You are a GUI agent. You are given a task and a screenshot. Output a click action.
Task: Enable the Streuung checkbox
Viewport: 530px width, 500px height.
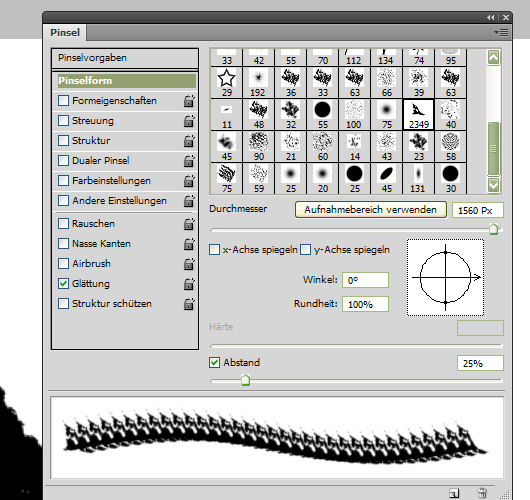coord(63,120)
